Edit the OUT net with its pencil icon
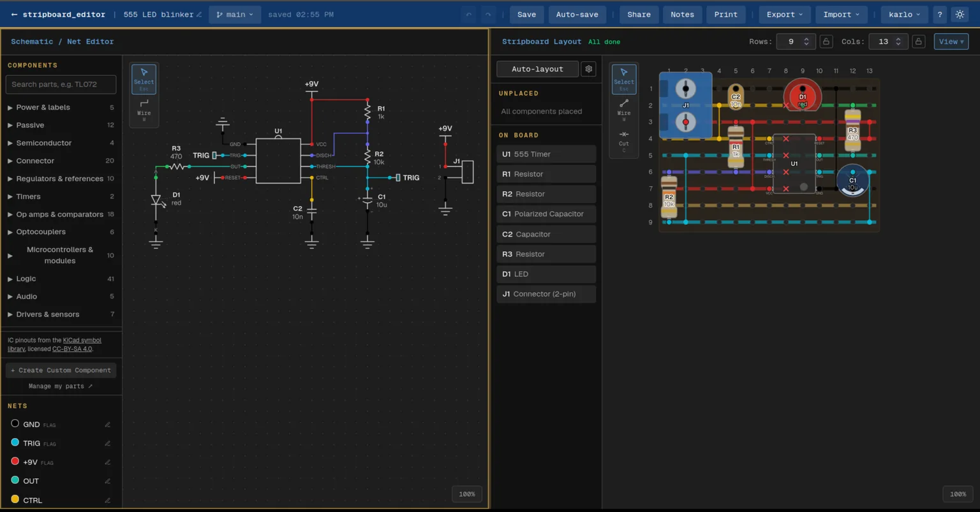 coord(107,481)
